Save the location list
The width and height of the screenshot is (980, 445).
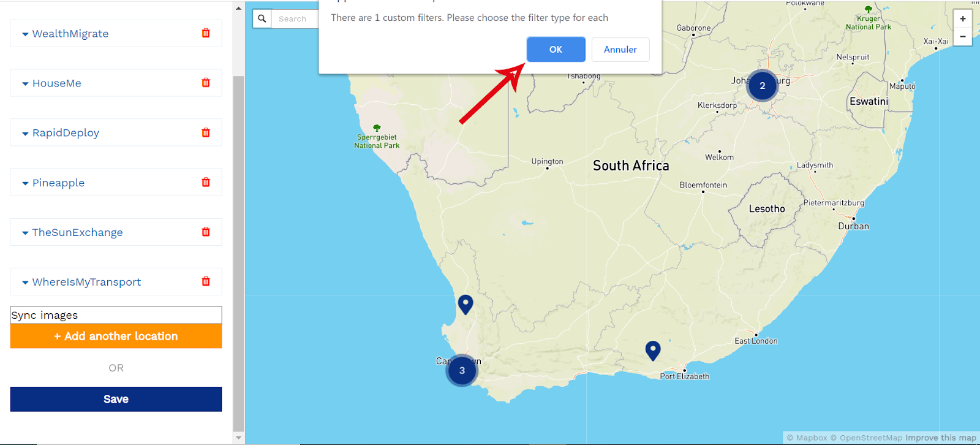[x=116, y=399]
